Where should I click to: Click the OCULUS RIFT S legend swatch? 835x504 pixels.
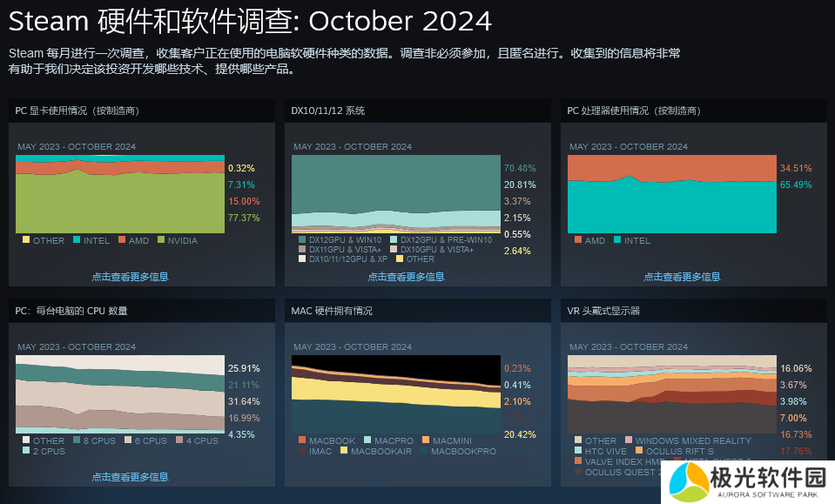638,451
